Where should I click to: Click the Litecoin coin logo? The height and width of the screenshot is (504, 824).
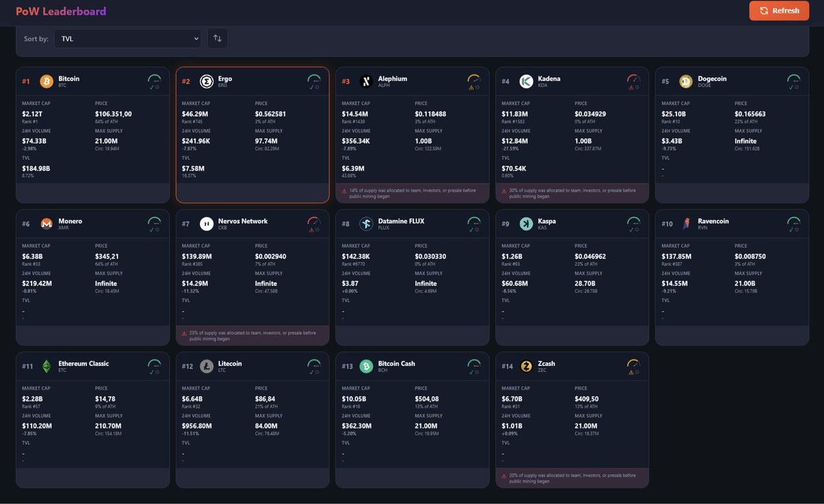[x=206, y=366]
